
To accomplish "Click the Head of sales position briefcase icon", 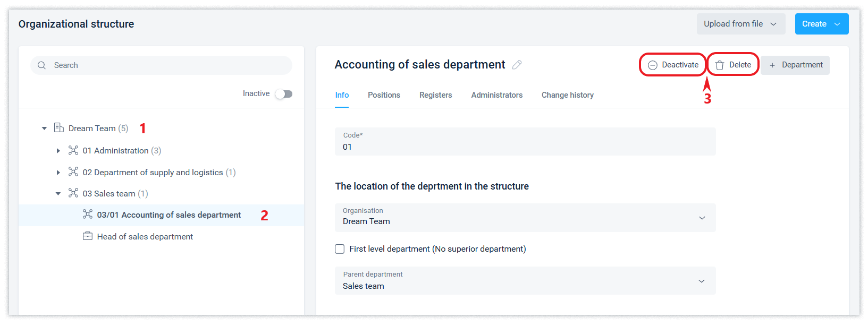I will pyautogui.click(x=88, y=236).
